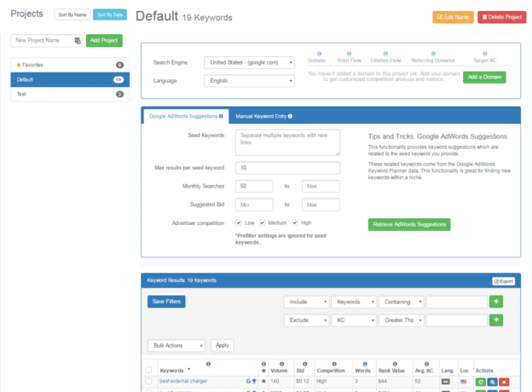This screenshot has height=392, width=532.
Task: Toggle the Medium advertiser competition checkbox
Action: click(262, 222)
